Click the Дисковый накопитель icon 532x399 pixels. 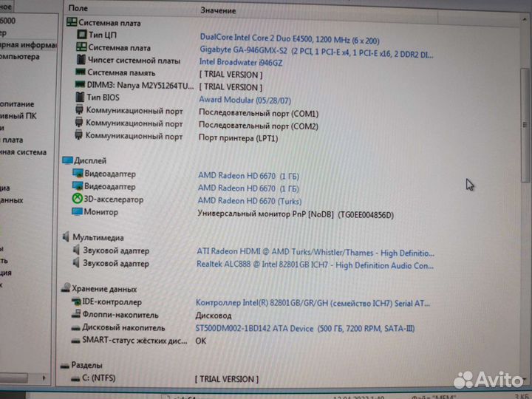click(x=75, y=328)
